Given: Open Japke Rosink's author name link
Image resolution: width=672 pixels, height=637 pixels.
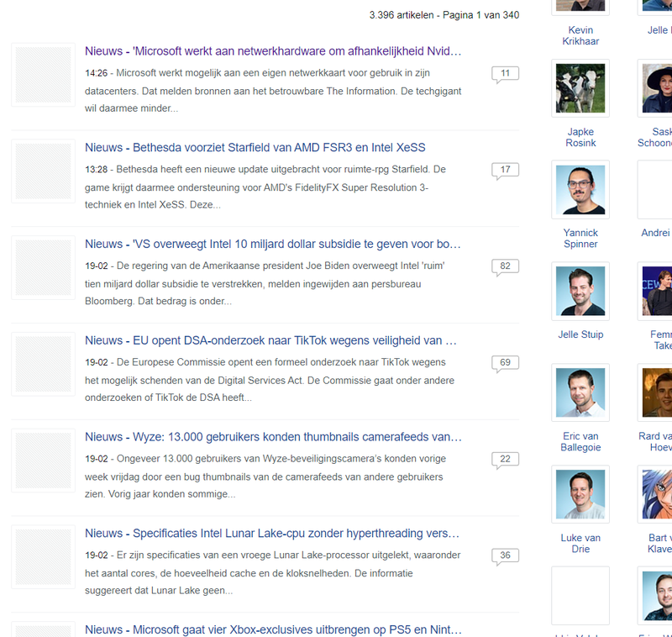Looking at the screenshot, I should click(x=580, y=137).
